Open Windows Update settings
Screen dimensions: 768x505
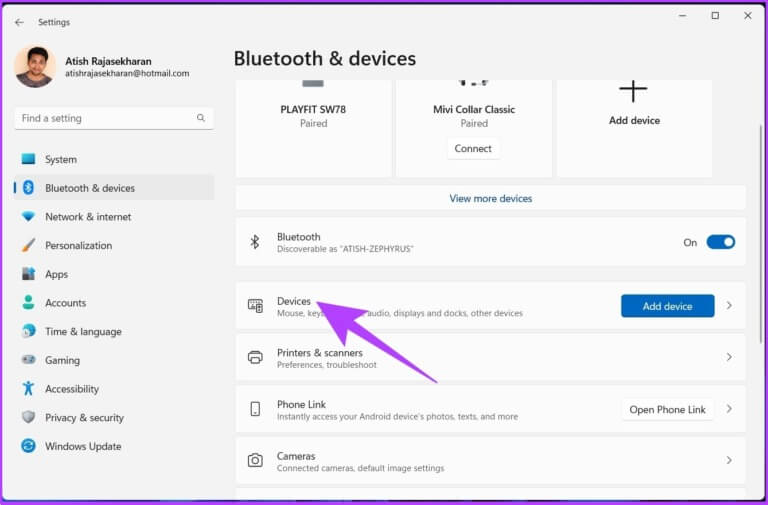[114, 446]
